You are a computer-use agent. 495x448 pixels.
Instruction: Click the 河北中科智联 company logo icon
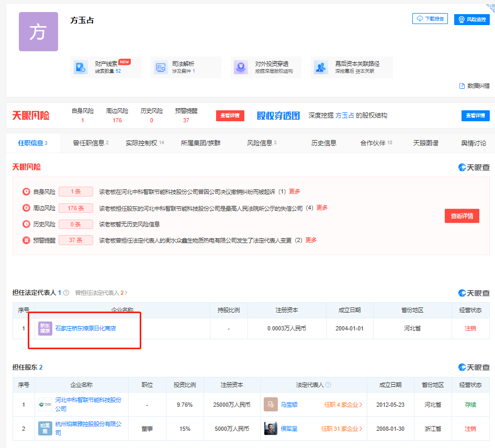45,404
